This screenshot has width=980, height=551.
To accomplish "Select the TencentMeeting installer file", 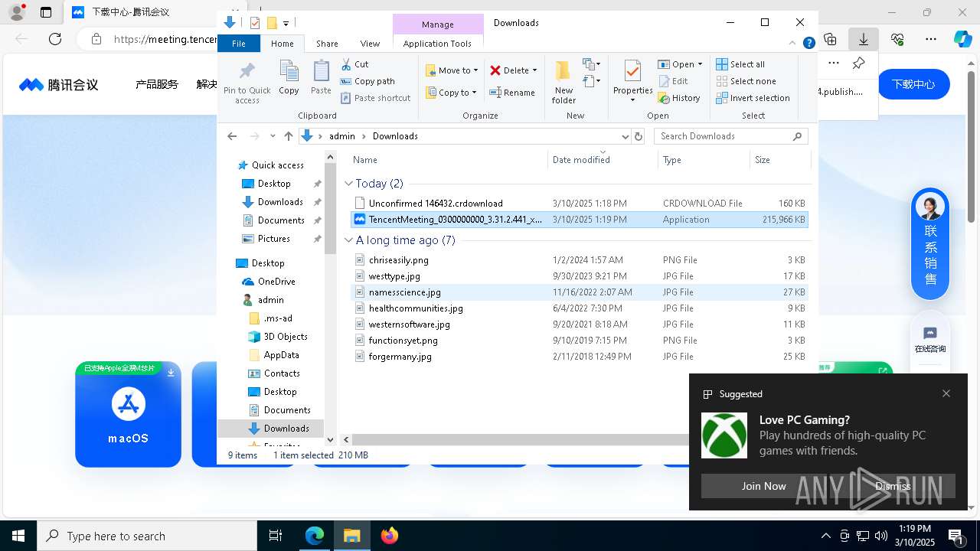I will [x=579, y=220].
